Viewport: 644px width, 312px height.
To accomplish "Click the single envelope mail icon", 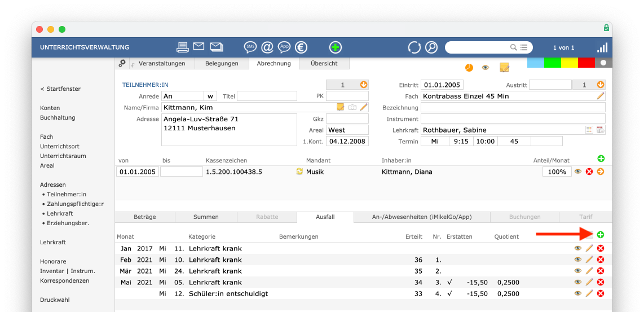I will pos(199,47).
